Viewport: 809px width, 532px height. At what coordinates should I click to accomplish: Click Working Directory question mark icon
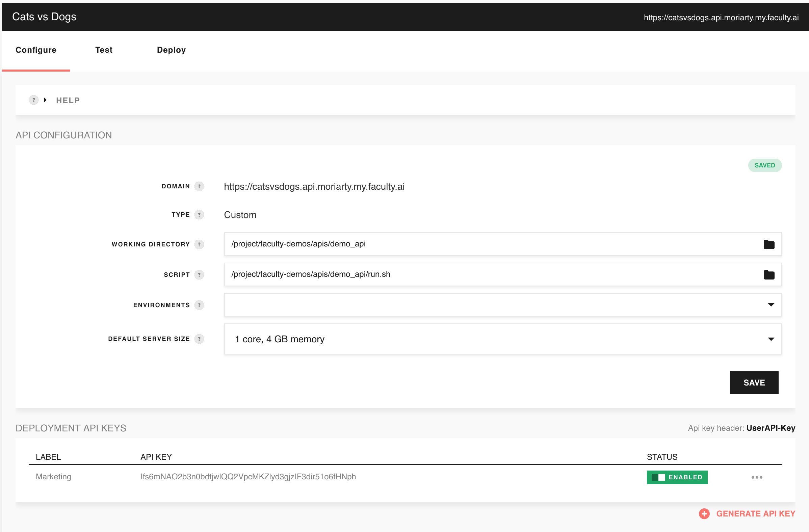pos(199,244)
